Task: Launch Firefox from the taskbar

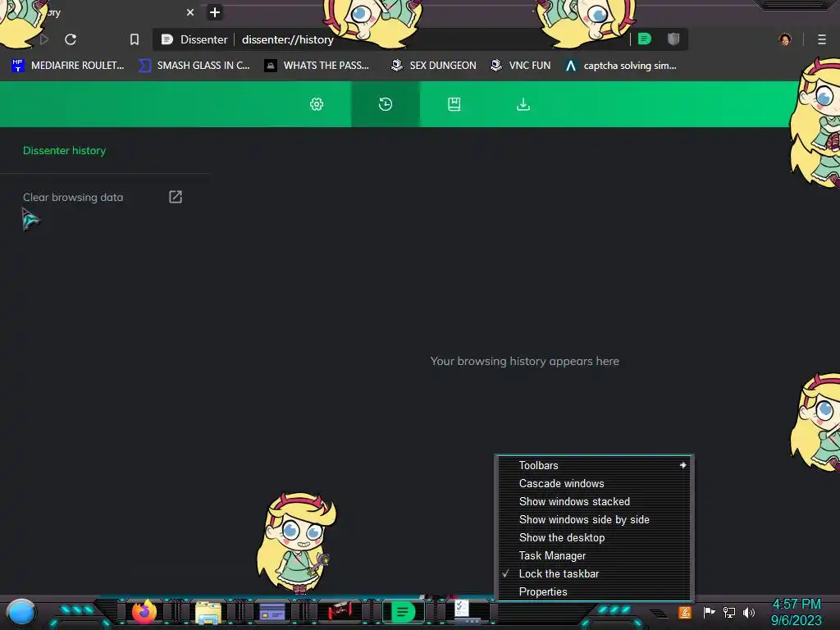Action: coord(144,612)
